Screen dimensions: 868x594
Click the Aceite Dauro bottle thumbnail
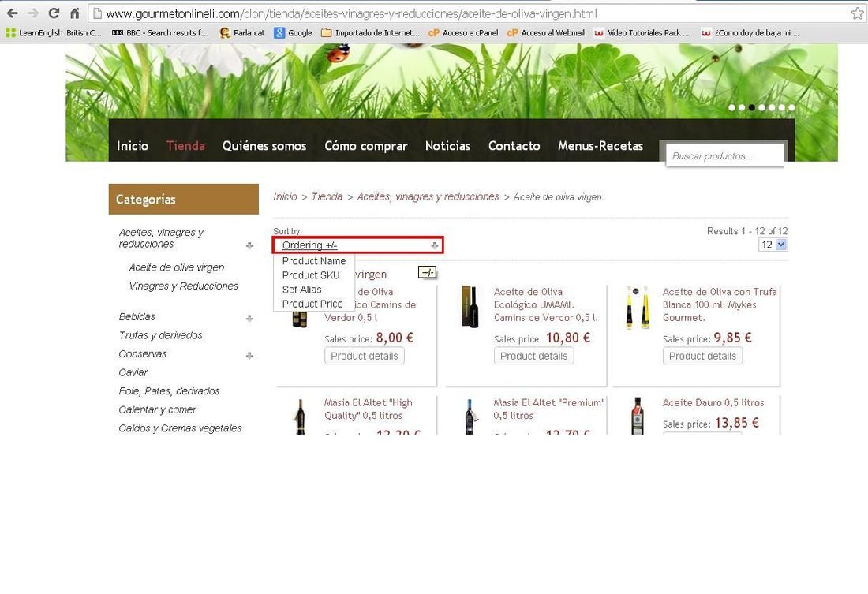tap(638, 415)
